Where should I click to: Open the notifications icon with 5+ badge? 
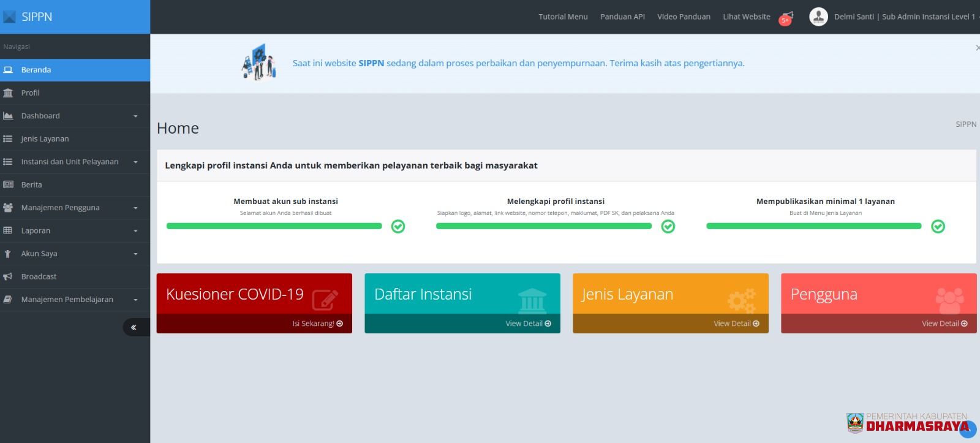point(786,18)
